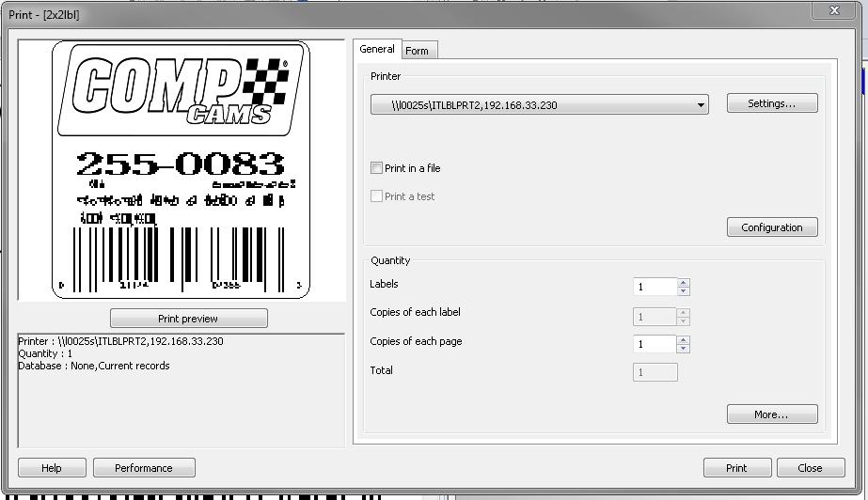Decrease Copies of each page value
This screenshot has height=500, width=868.
[683, 349]
